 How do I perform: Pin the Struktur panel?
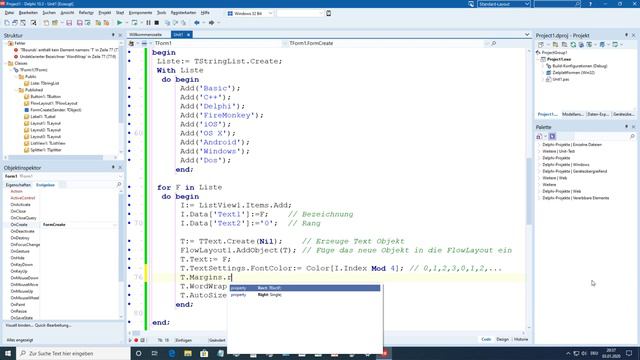[x=113, y=36]
